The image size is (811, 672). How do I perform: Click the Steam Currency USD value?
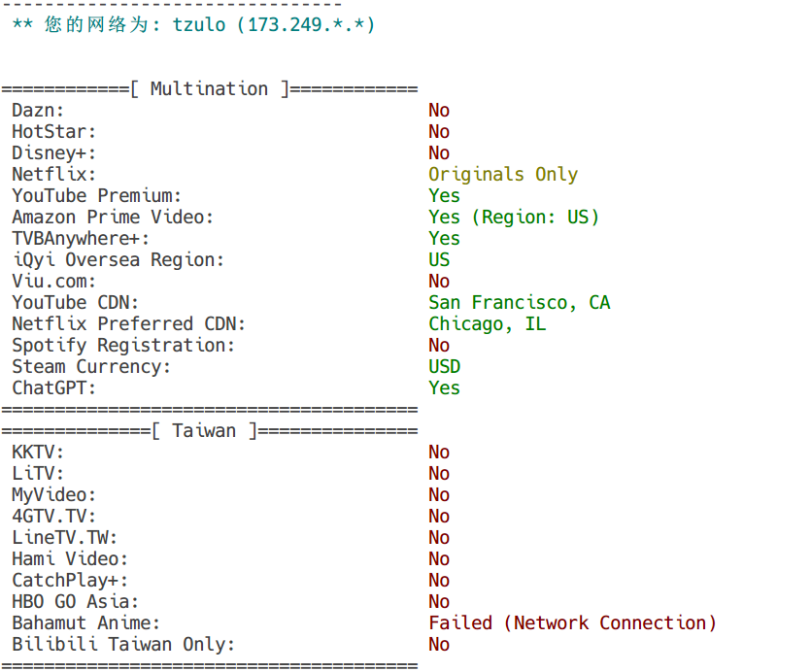pyautogui.click(x=445, y=367)
